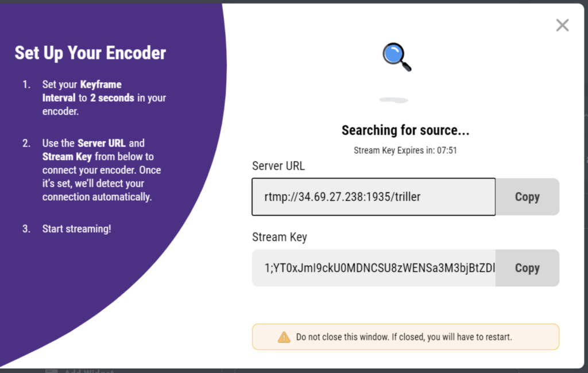This screenshot has height=373, width=588.
Task: Click the 'Stream Key' field label
Action: coord(280,237)
